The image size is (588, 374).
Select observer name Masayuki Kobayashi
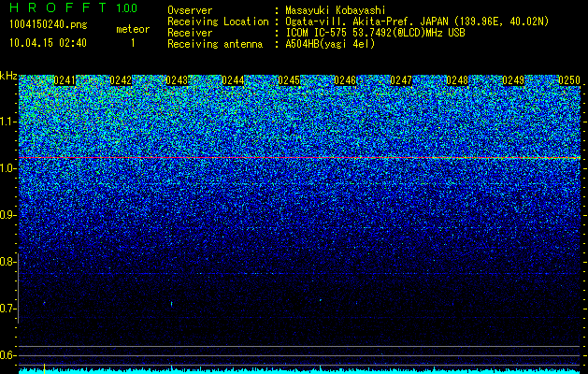click(x=336, y=11)
